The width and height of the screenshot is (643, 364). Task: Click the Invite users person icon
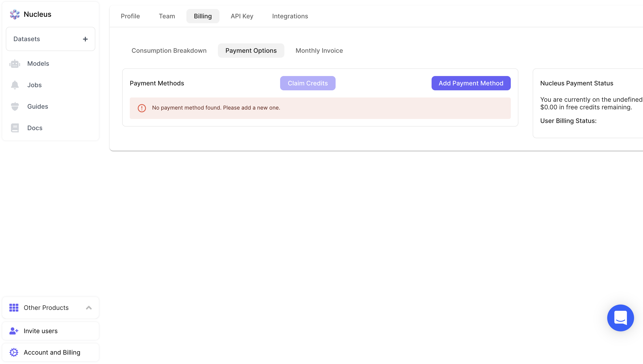(14, 331)
